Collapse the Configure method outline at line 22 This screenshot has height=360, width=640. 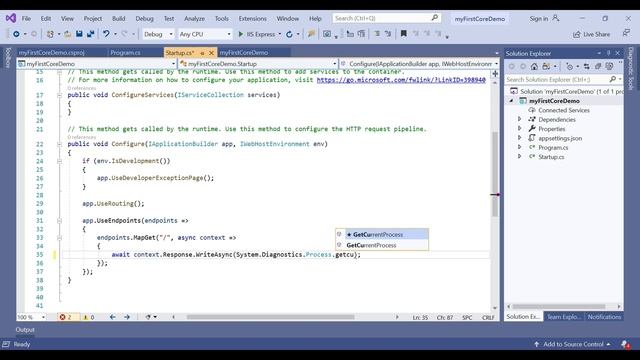(x=60, y=144)
